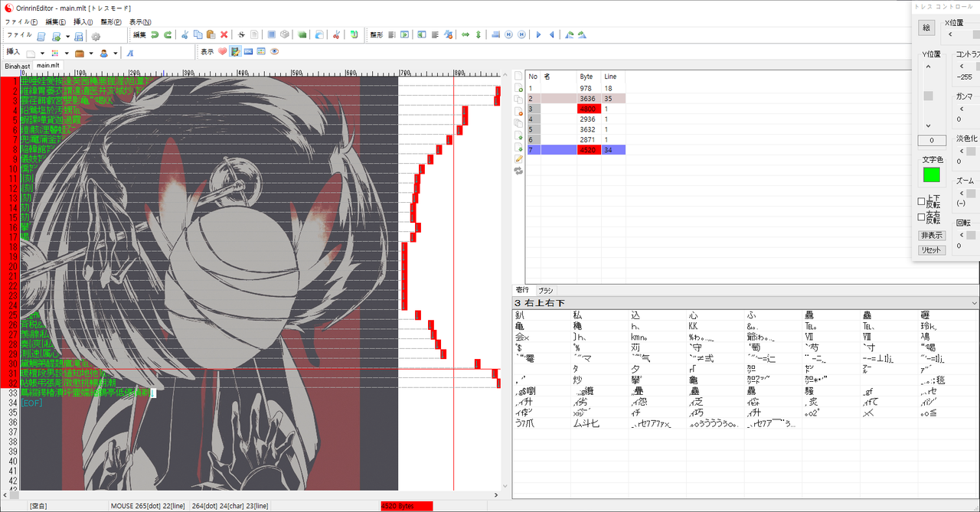
Task: Expand the '3 右上右下' palette dropdown
Action: (x=973, y=304)
